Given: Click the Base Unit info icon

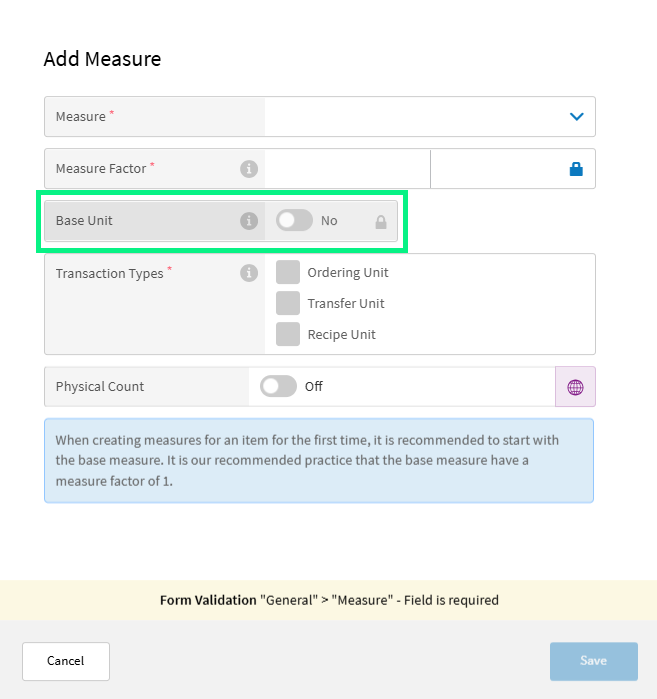Looking at the screenshot, I should 249,221.
